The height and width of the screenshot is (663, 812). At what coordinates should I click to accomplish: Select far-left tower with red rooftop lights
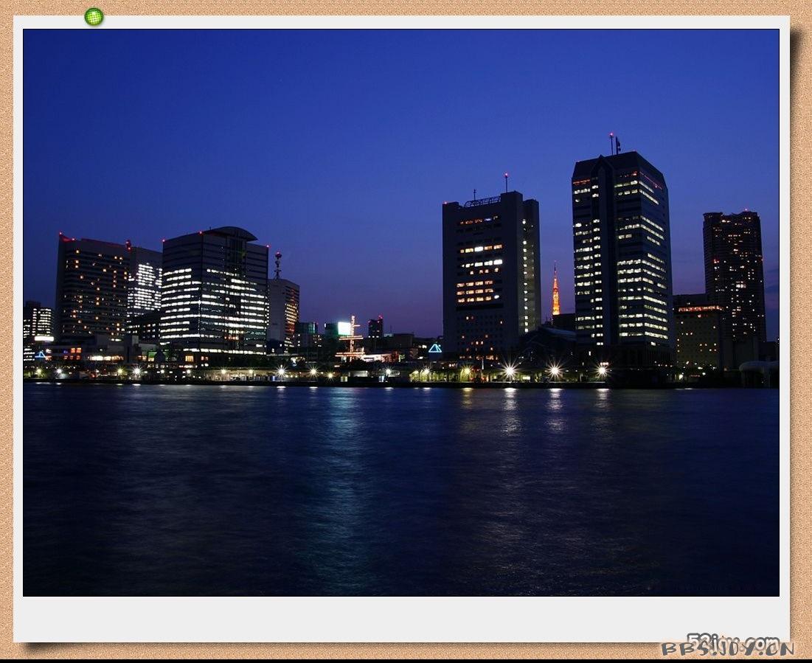click(91, 288)
